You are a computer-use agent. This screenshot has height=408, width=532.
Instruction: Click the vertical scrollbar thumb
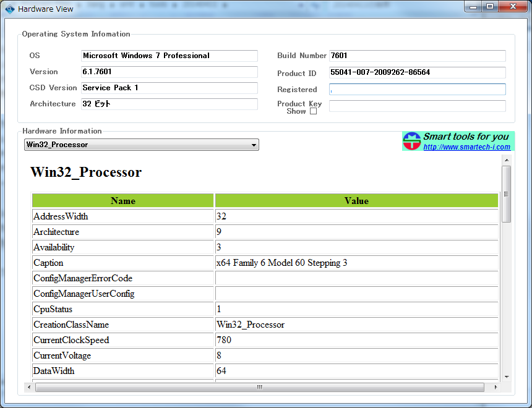[507, 194]
